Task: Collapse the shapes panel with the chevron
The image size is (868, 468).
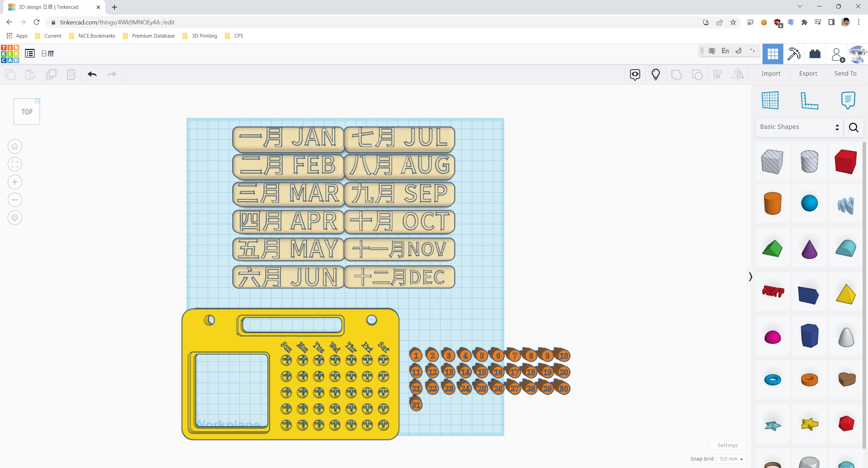Action: pos(750,277)
